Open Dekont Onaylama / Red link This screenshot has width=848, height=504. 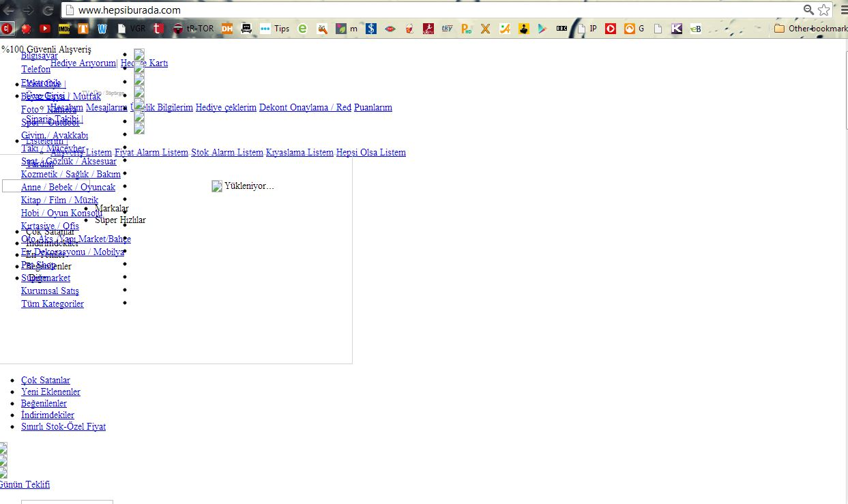coord(305,107)
